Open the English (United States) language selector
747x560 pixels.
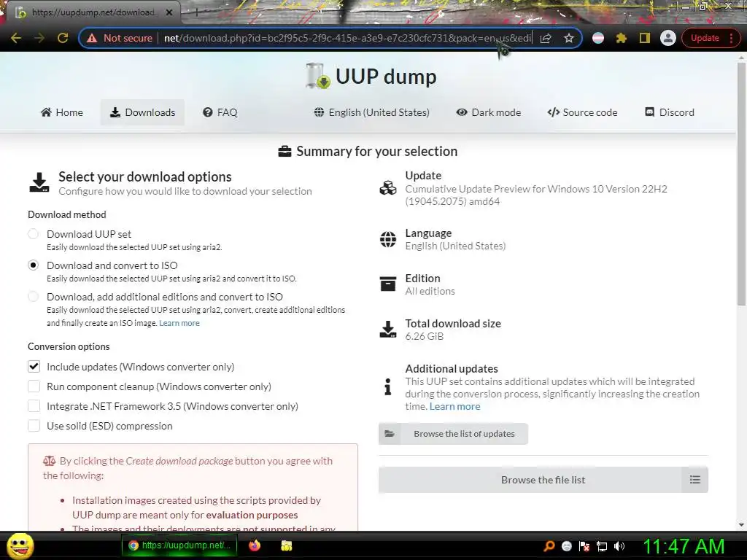tap(372, 112)
